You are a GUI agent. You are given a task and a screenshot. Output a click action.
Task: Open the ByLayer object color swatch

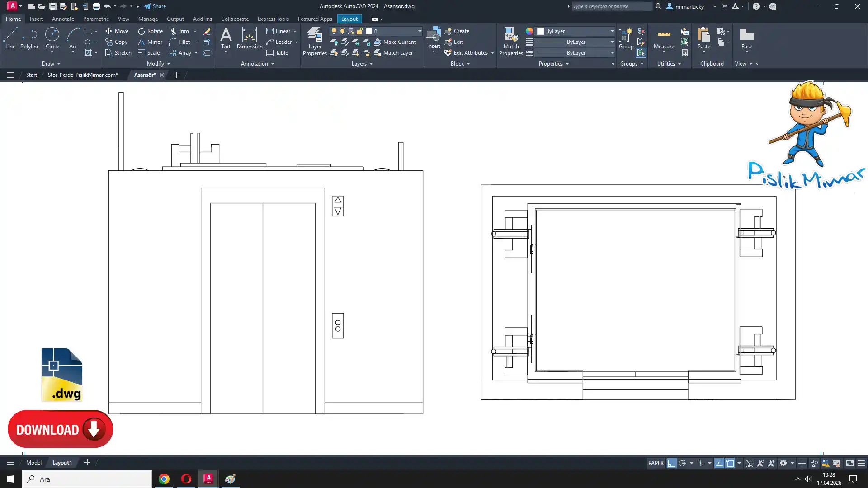tap(541, 31)
